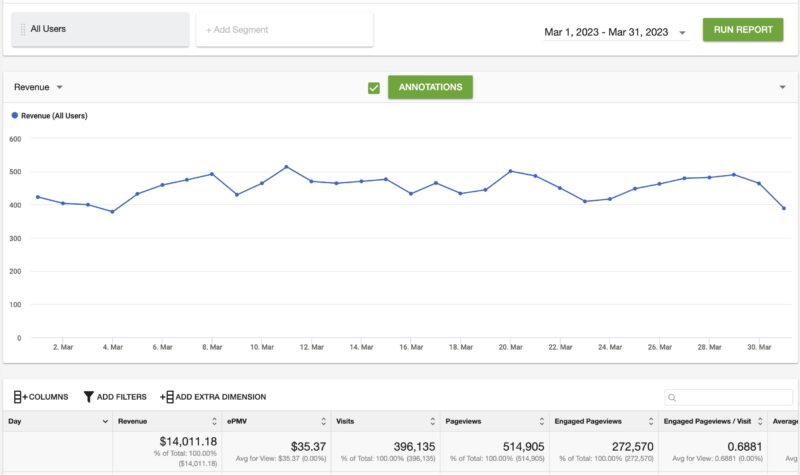Click the Revenue (All Users) legend dot

14,116
